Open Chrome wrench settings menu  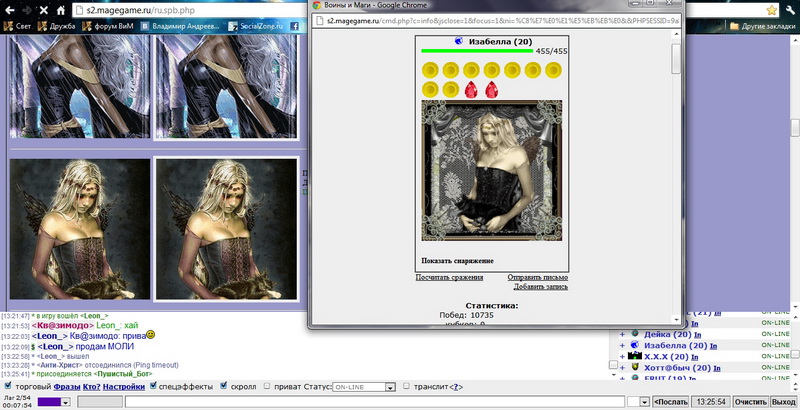[790, 10]
